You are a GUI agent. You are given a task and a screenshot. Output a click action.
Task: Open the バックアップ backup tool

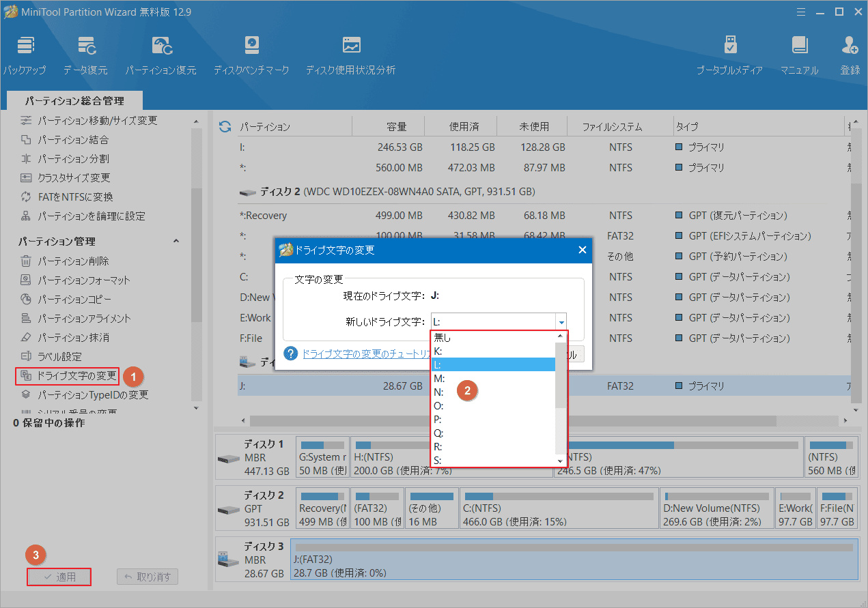pos(25,55)
